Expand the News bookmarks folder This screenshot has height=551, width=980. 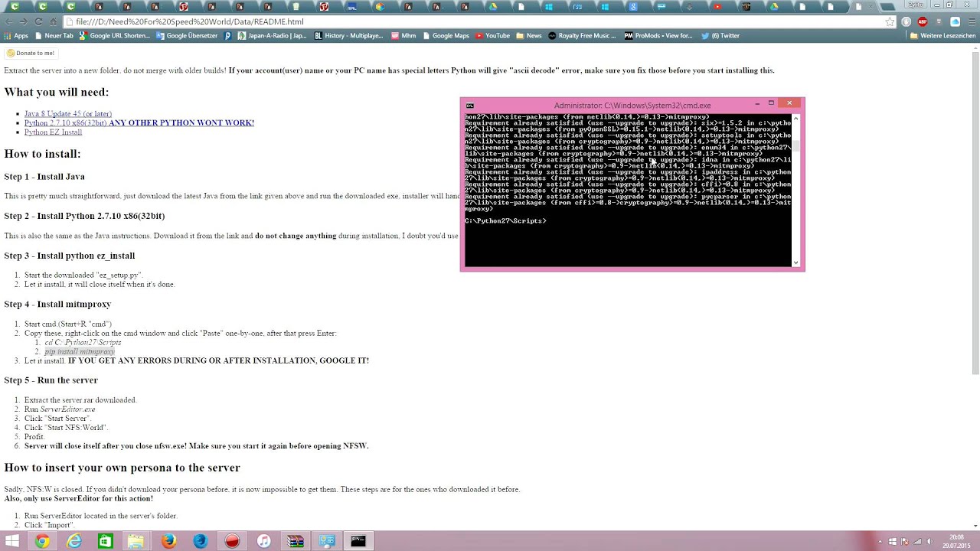click(x=529, y=35)
